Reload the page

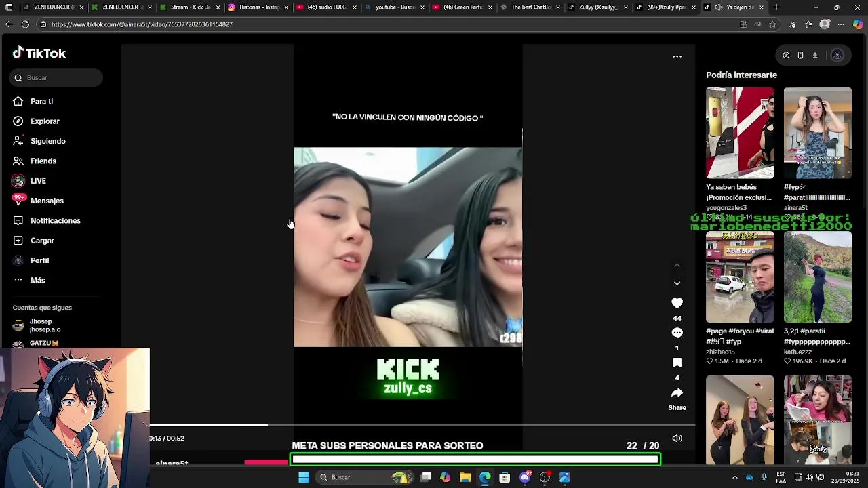click(25, 24)
